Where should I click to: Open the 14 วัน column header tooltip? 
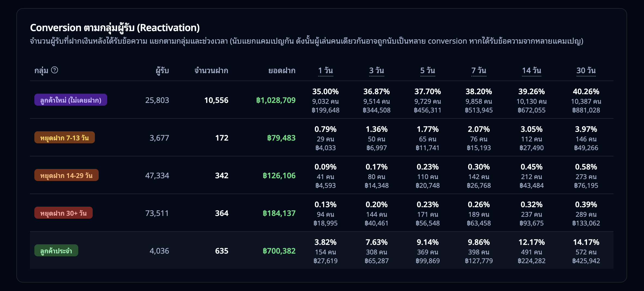[x=531, y=70]
